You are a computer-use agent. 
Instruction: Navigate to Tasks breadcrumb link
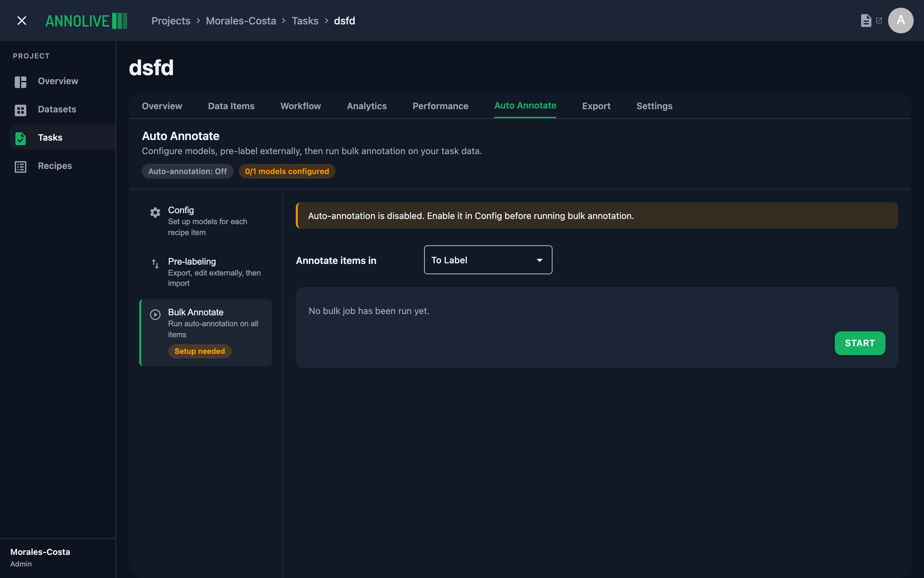click(x=305, y=21)
